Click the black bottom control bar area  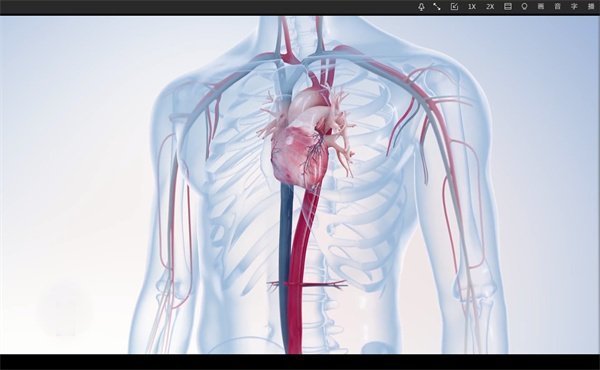300,362
